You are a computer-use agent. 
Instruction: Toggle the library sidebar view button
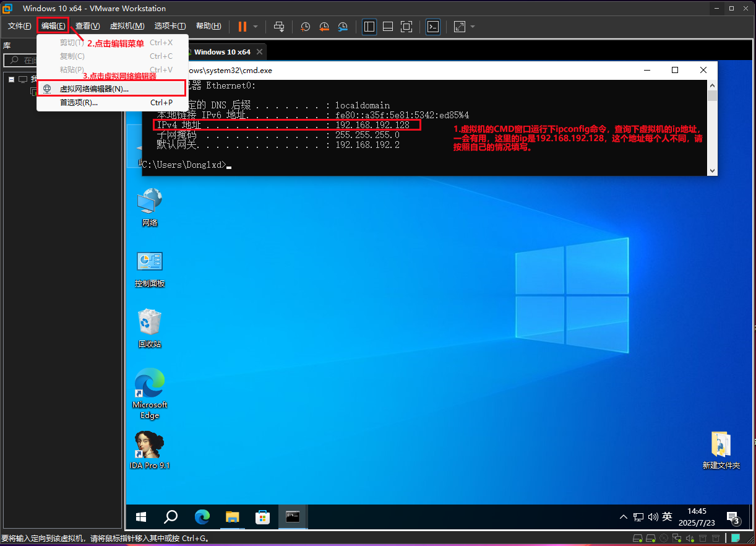click(x=369, y=27)
